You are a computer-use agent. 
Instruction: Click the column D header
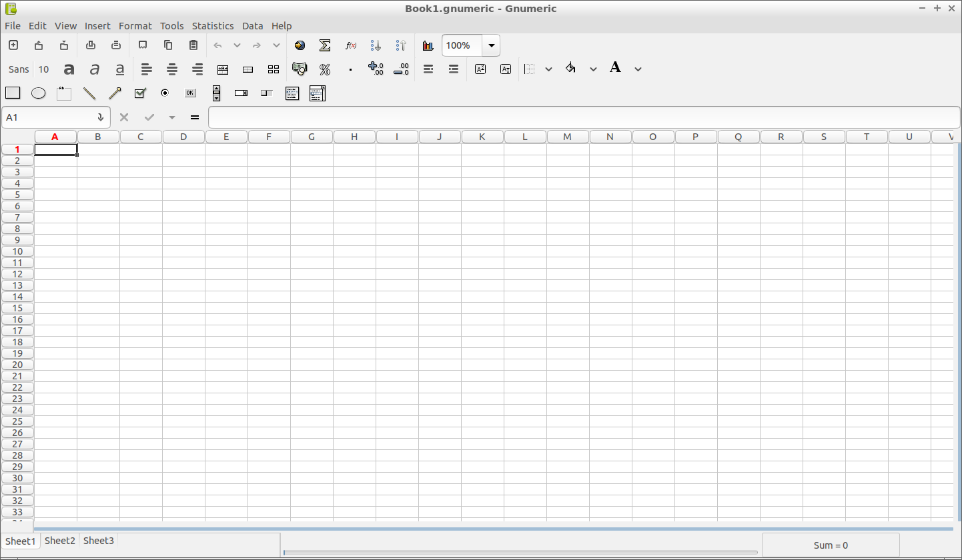183,137
